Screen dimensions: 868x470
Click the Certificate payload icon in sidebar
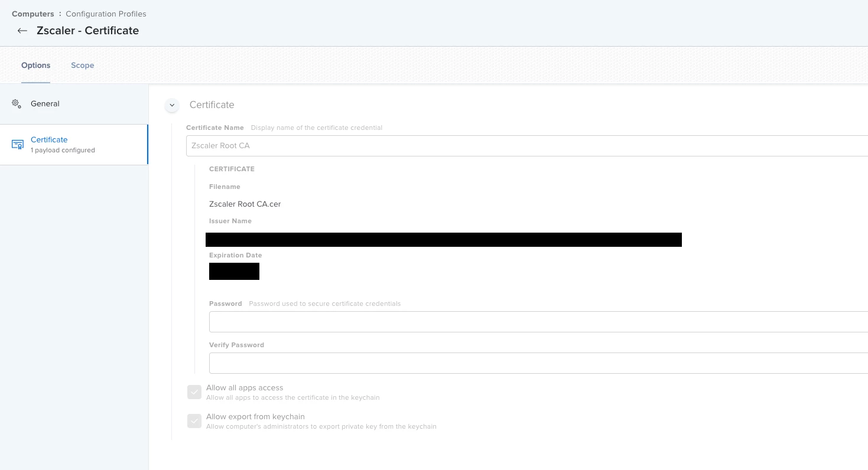[18, 145]
